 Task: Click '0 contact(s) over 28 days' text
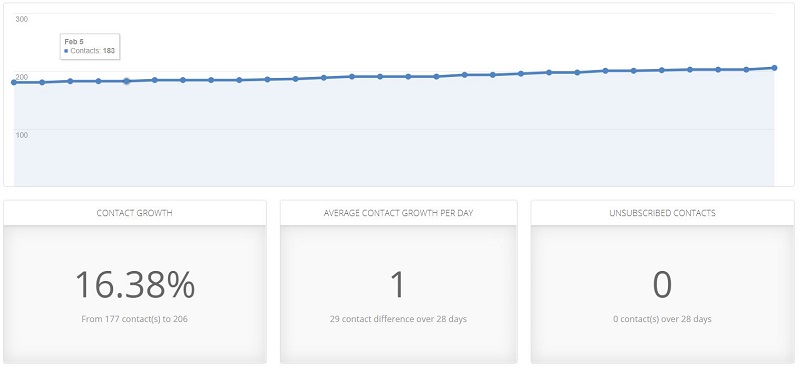tap(662, 319)
